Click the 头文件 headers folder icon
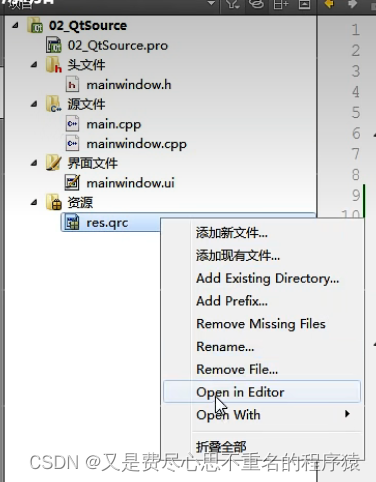The width and height of the screenshot is (376, 482). click(54, 65)
